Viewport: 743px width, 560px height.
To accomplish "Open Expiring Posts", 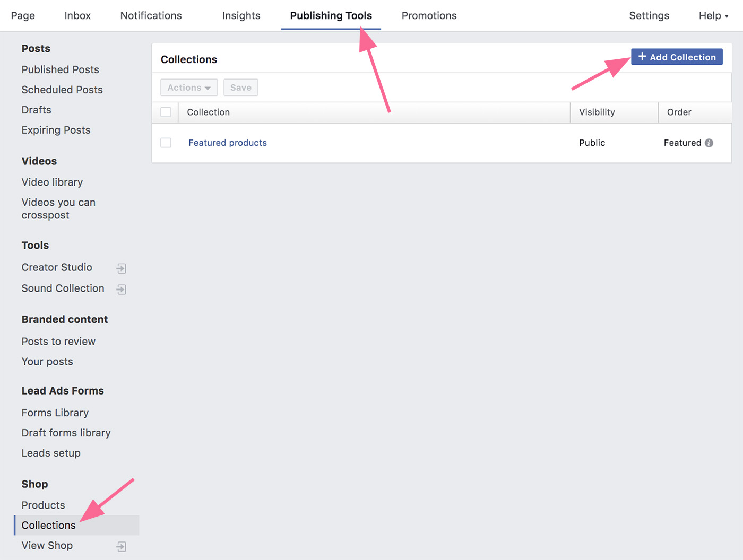I will coord(56,130).
